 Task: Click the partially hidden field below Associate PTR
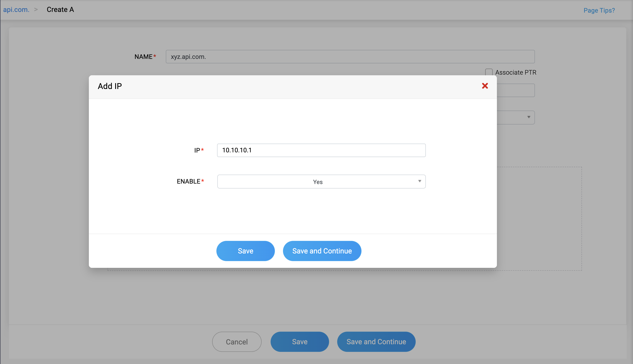(x=516, y=90)
